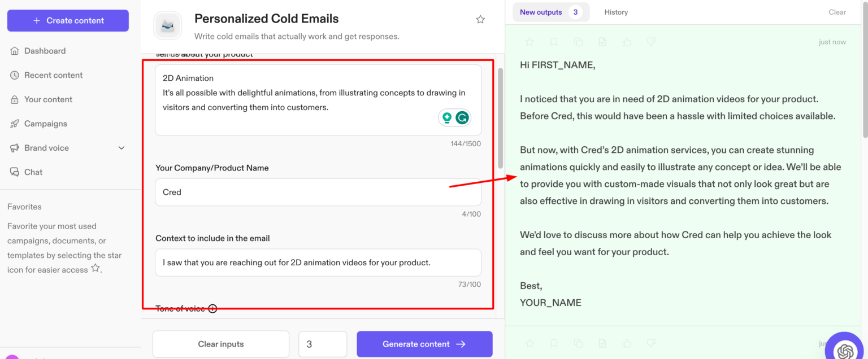Screen dimensions: 868x359
Task: Open Campaigns from the sidebar
Action: point(46,124)
